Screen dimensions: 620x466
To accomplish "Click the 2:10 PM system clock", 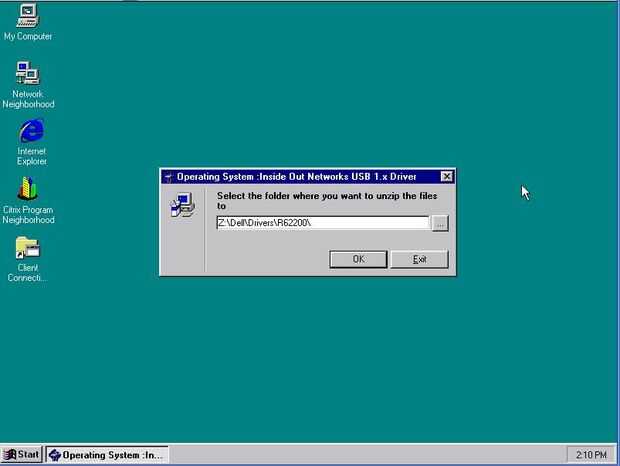I will pyautogui.click(x=591, y=455).
